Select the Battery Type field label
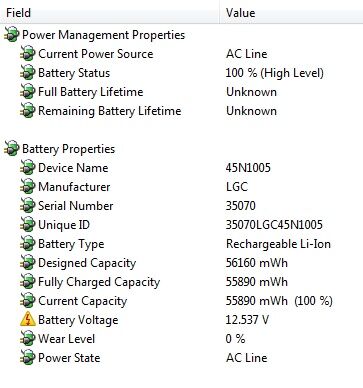 pyautogui.click(x=71, y=244)
